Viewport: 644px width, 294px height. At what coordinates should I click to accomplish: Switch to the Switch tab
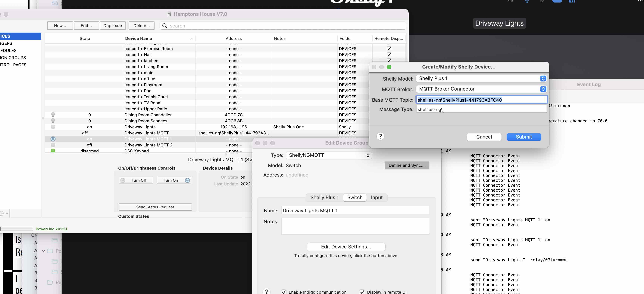pyautogui.click(x=355, y=198)
